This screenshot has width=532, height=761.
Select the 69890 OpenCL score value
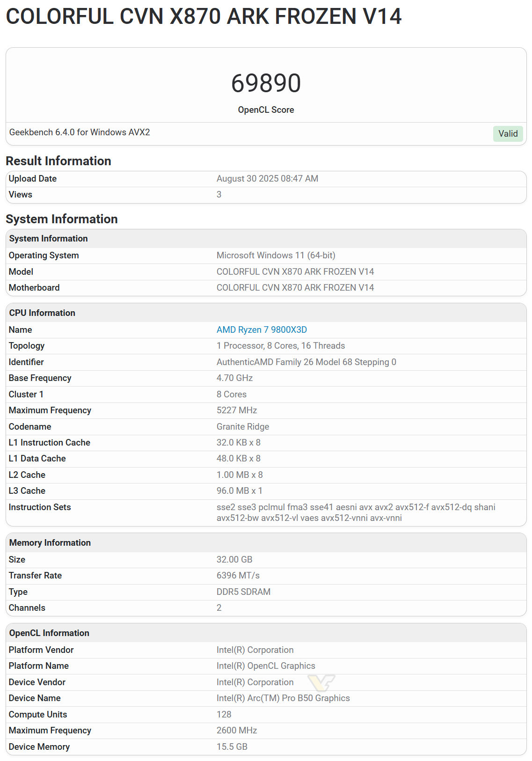(266, 83)
